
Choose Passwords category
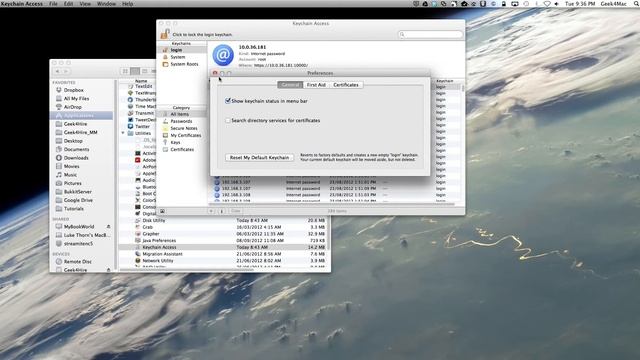181,121
